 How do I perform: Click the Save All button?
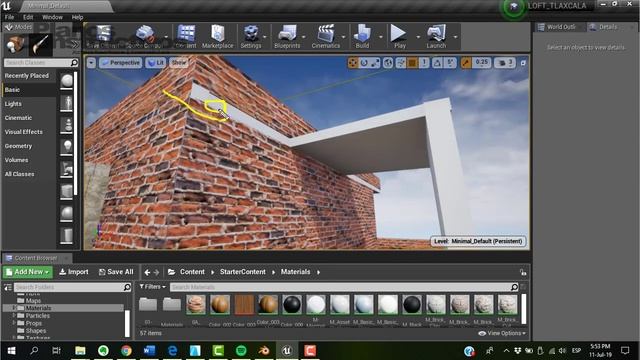coord(116,272)
